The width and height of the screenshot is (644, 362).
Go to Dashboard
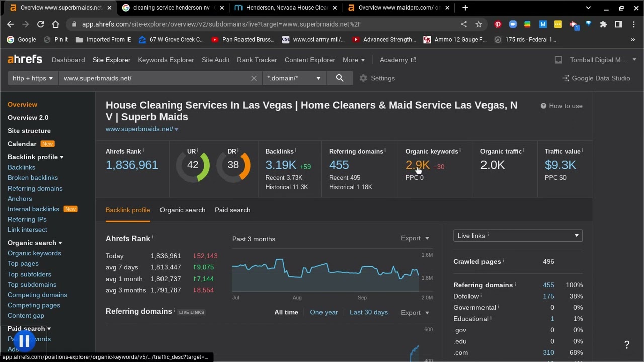pyautogui.click(x=68, y=60)
